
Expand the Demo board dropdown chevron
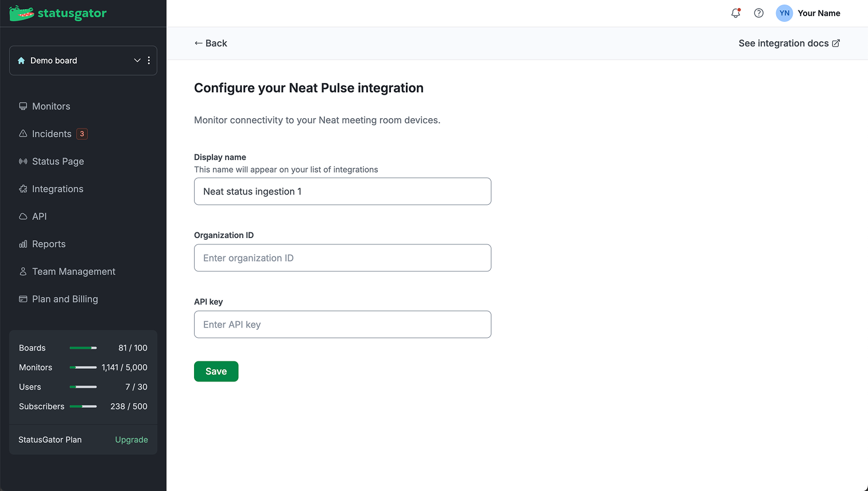pyautogui.click(x=137, y=61)
